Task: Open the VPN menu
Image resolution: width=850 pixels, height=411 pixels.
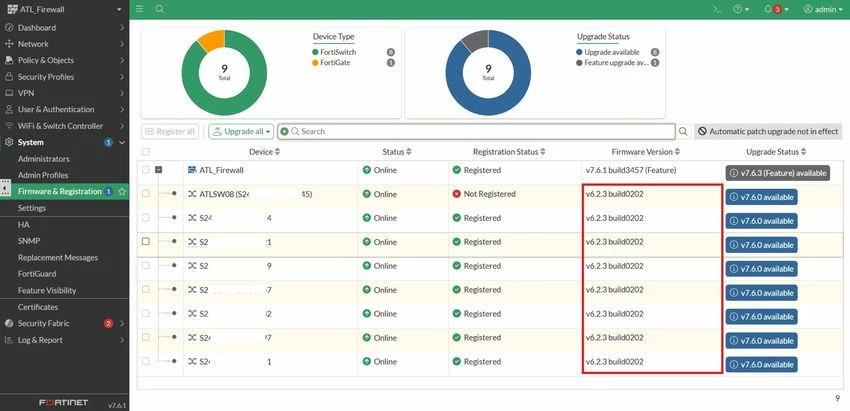Action: [x=65, y=93]
